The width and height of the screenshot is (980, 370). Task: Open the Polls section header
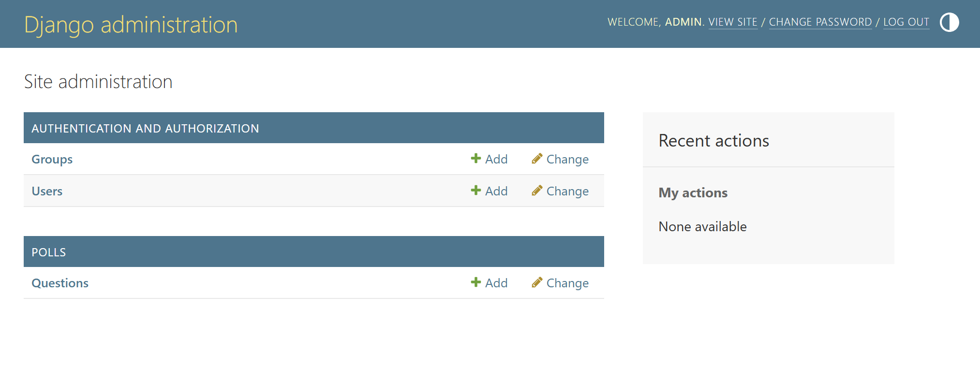coord(49,252)
